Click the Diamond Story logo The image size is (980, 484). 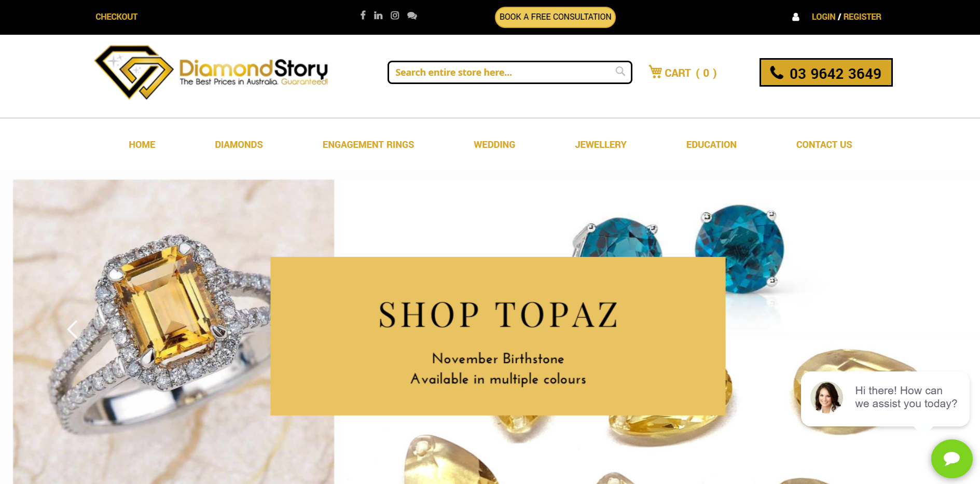pyautogui.click(x=211, y=72)
